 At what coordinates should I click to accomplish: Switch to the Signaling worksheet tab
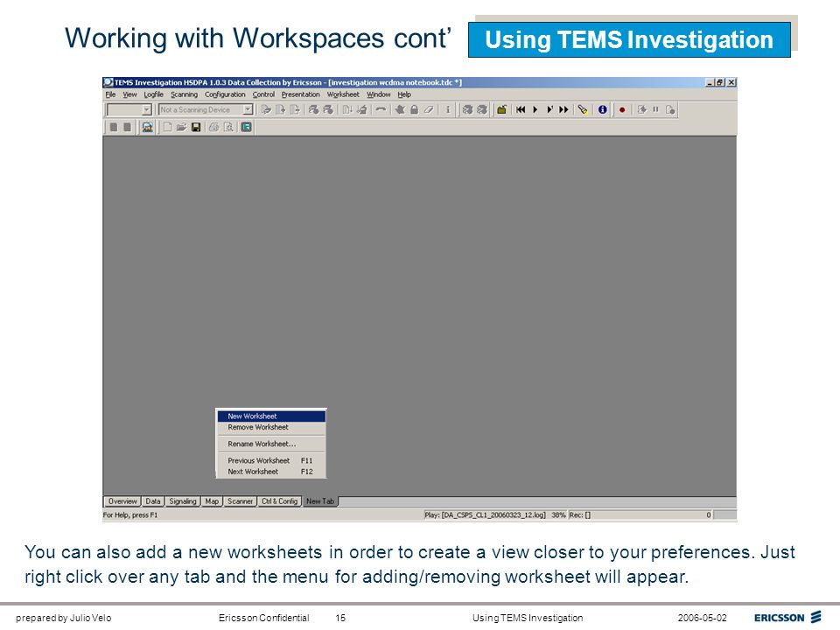tap(182, 501)
